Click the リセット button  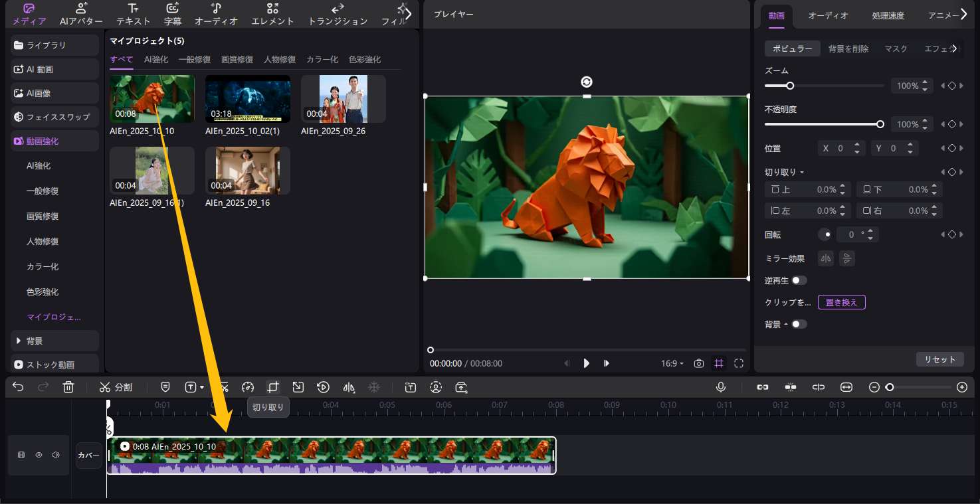point(939,359)
